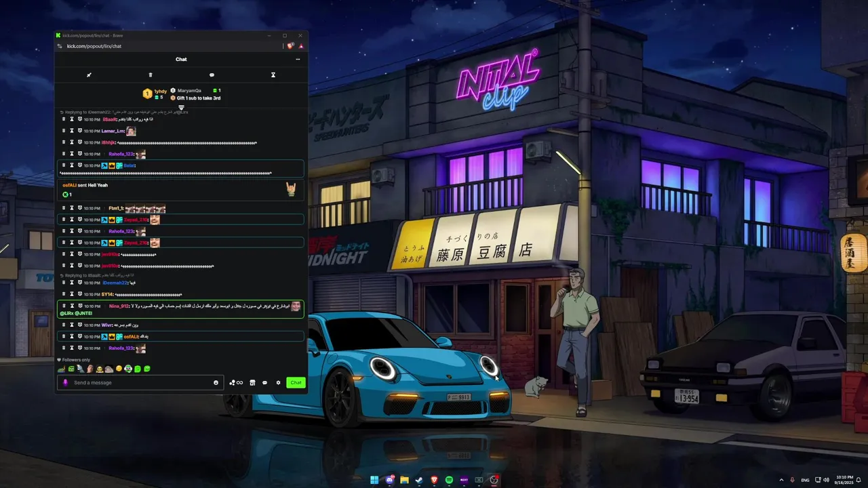Image resolution: width=868 pixels, height=488 pixels.
Task: Open Steam from the taskbar
Action: (419, 480)
